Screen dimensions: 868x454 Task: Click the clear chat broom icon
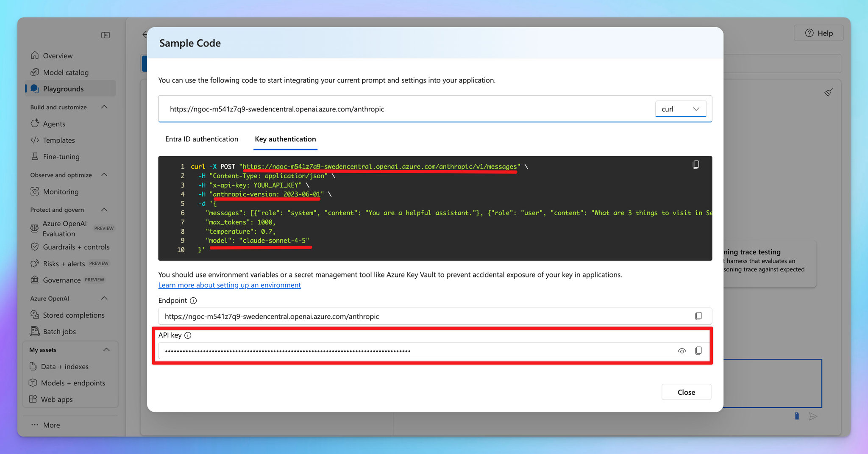click(x=829, y=92)
